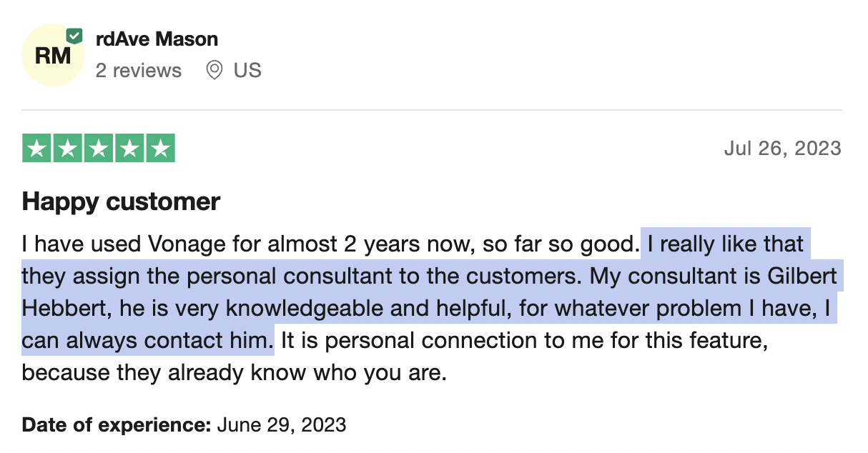Click the green verified badge on avatar
868x453 pixels.
(74, 36)
